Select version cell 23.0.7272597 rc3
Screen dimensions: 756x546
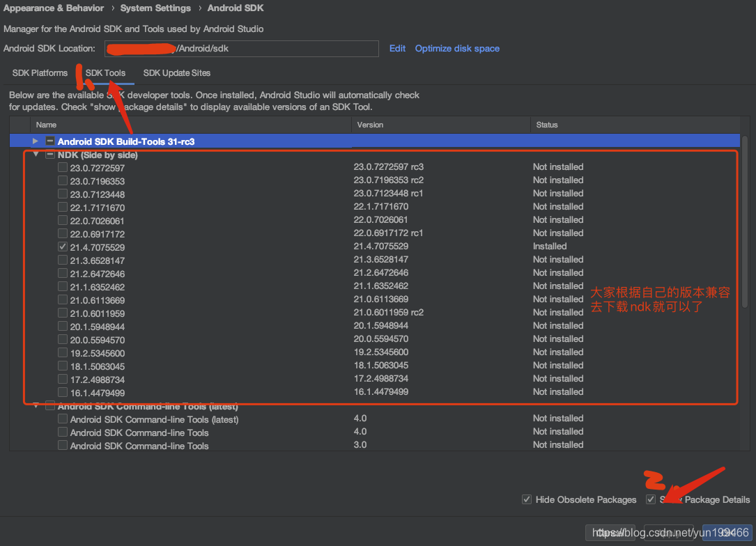click(x=389, y=166)
